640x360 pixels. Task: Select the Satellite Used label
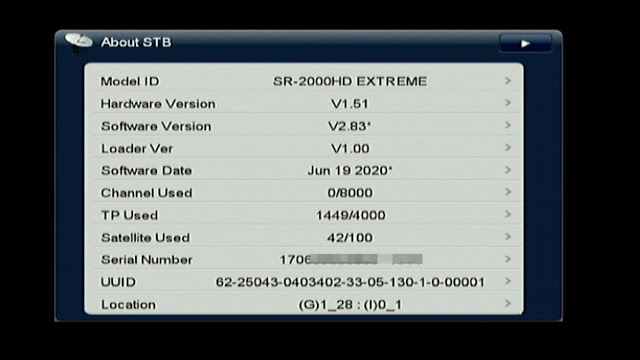(145, 238)
